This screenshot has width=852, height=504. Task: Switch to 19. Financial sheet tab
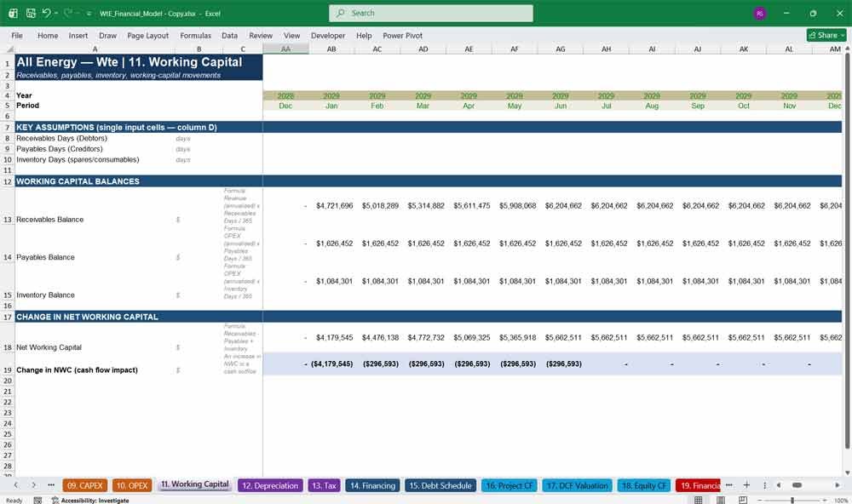698,485
